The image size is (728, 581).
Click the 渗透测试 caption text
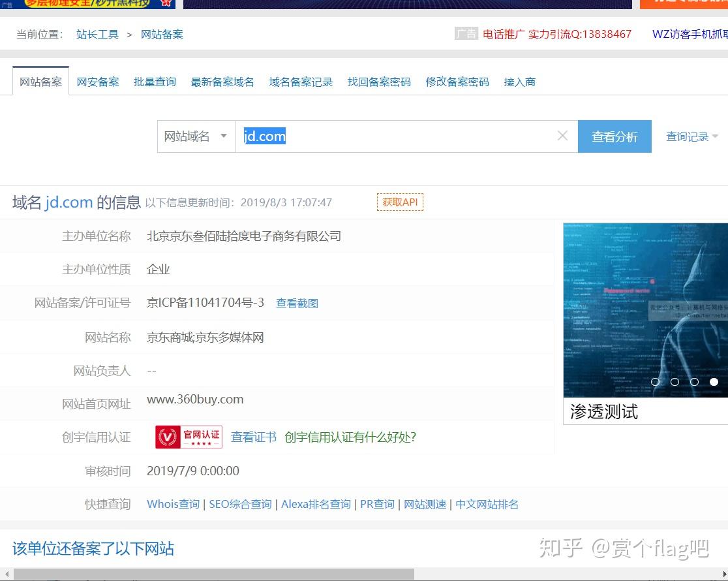tap(604, 411)
